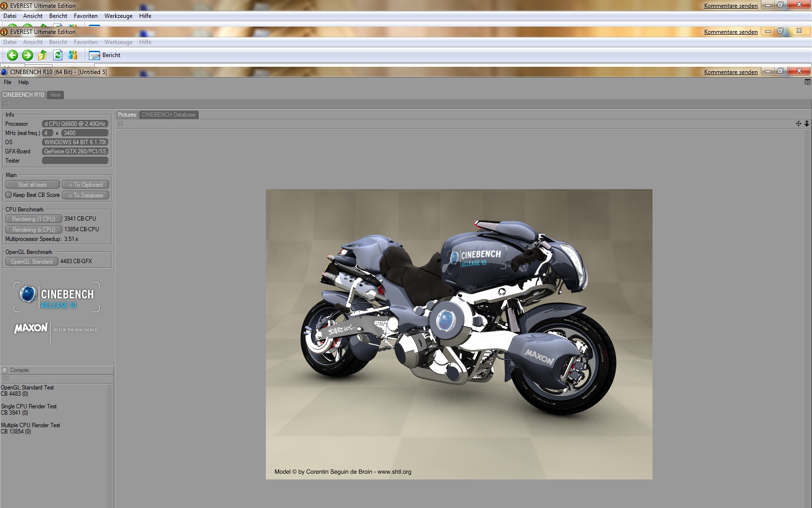
Task: Switch to the CINEBENCH Database tab
Action: tap(169, 115)
